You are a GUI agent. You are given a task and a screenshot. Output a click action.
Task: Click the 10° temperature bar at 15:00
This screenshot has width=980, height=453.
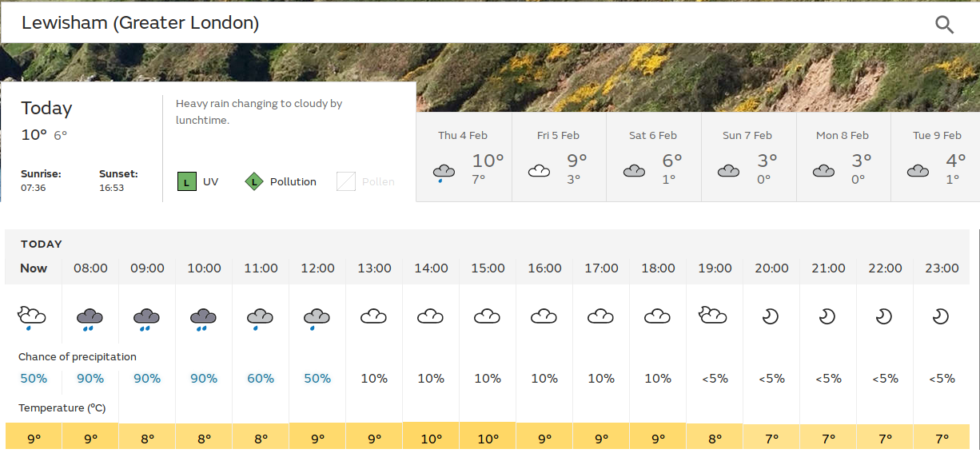click(x=488, y=437)
